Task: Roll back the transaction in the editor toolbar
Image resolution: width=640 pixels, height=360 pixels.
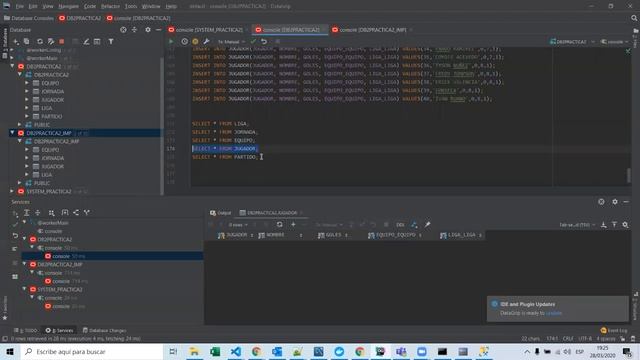Action: (x=264, y=42)
